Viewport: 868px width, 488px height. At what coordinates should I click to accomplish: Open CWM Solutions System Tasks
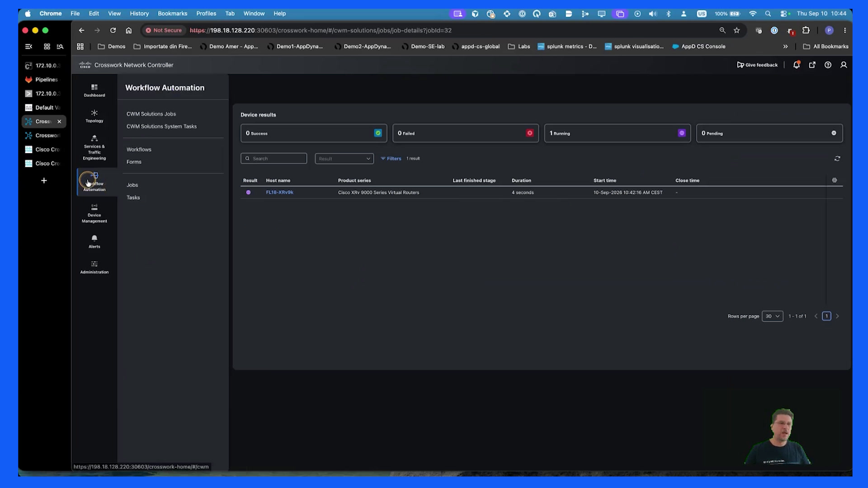(161, 127)
